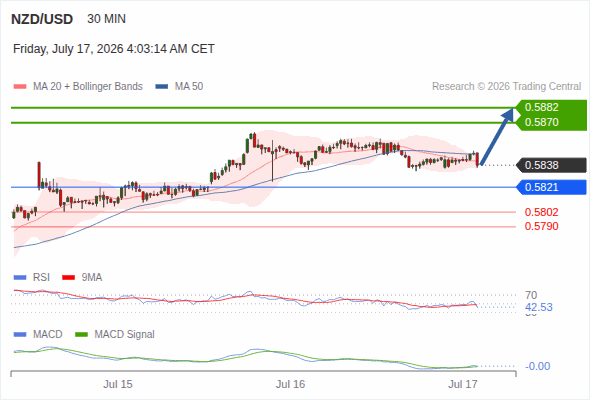
Task: Click the 0.5870 green target label
Action: pyautogui.click(x=550, y=123)
